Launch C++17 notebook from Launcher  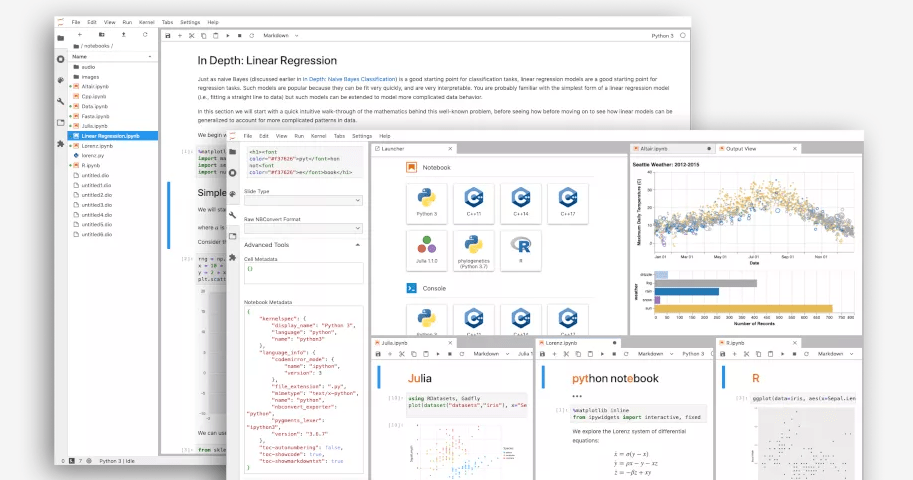point(568,203)
